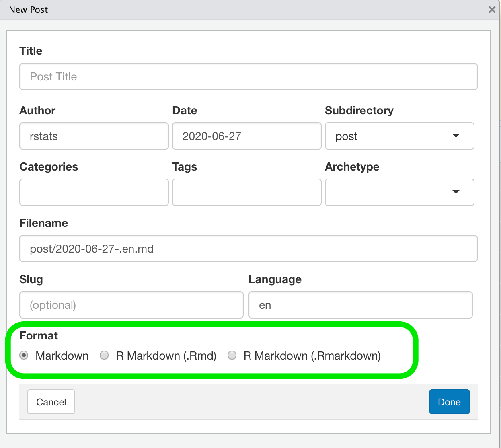Select R Markdown (.Rmd) format option
Screen dimensions: 501x448
pyautogui.click(x=104, y=355)
